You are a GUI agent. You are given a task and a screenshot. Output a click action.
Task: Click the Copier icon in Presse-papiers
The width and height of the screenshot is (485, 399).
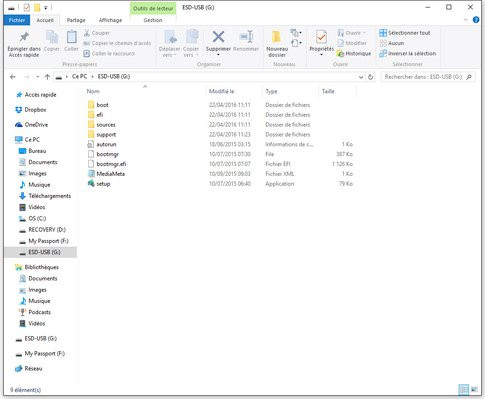[52, 37]
